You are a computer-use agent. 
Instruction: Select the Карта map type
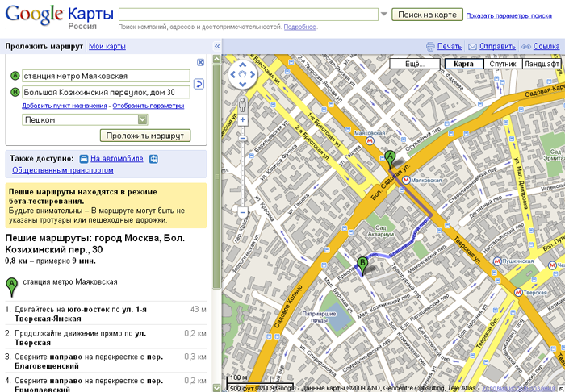pyautogui.click(x=463, y=63)
